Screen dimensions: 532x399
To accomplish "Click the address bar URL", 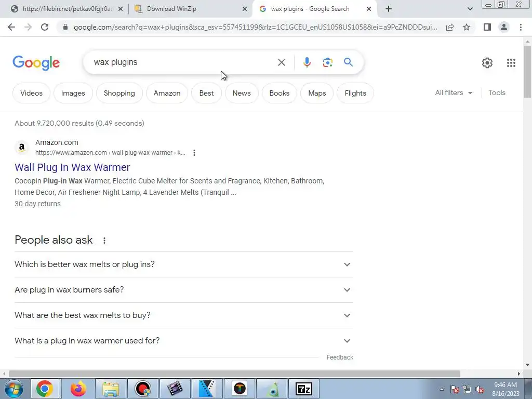I will (255, 27).
